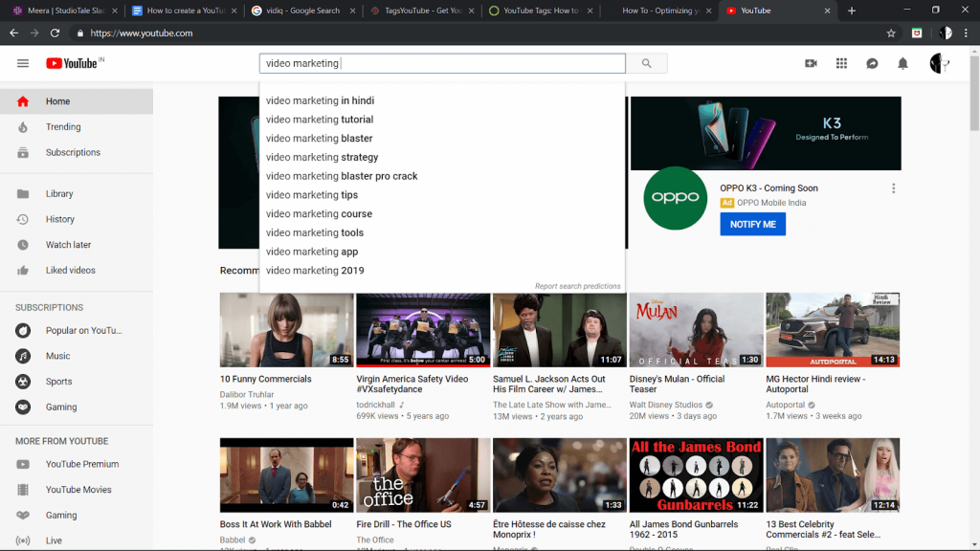Select suggestion video marketing course
The width and height of the screenshot is (980, 551).
[x=442, y=213]
